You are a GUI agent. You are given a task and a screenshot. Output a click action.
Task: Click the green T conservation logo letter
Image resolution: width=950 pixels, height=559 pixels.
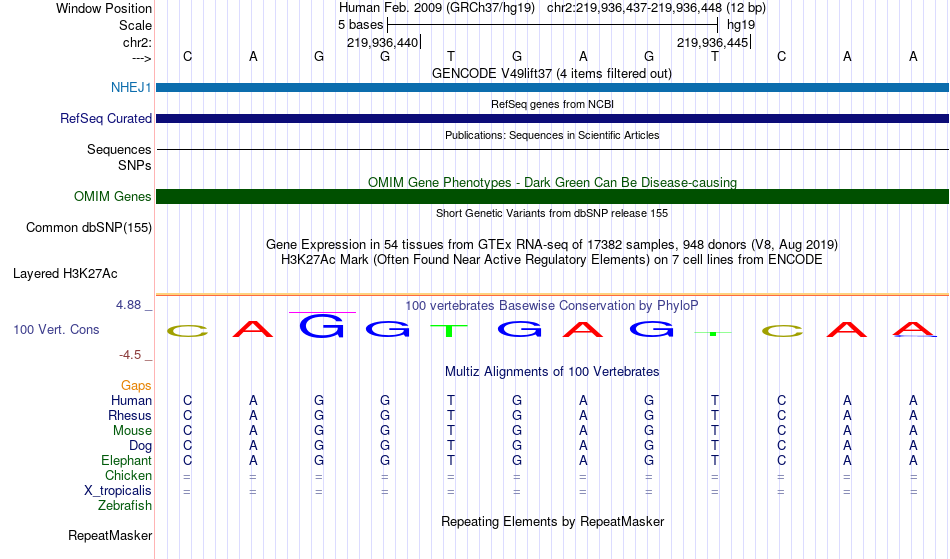[x=449, y=331]
